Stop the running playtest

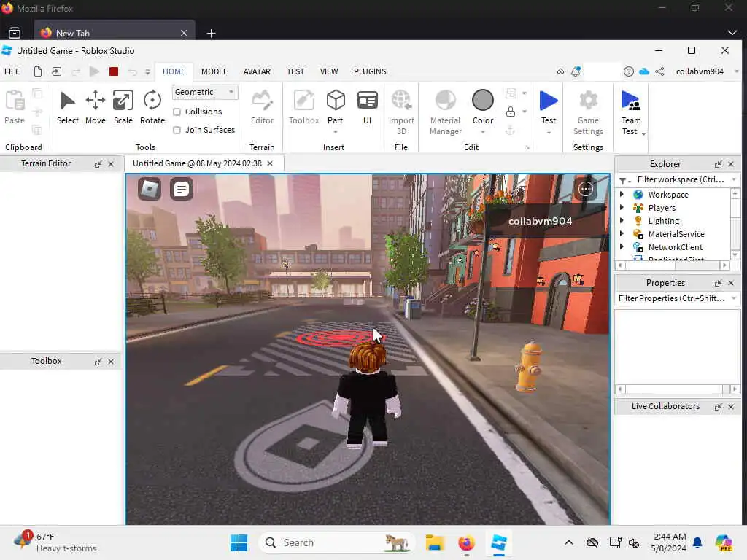coord(113,71)
